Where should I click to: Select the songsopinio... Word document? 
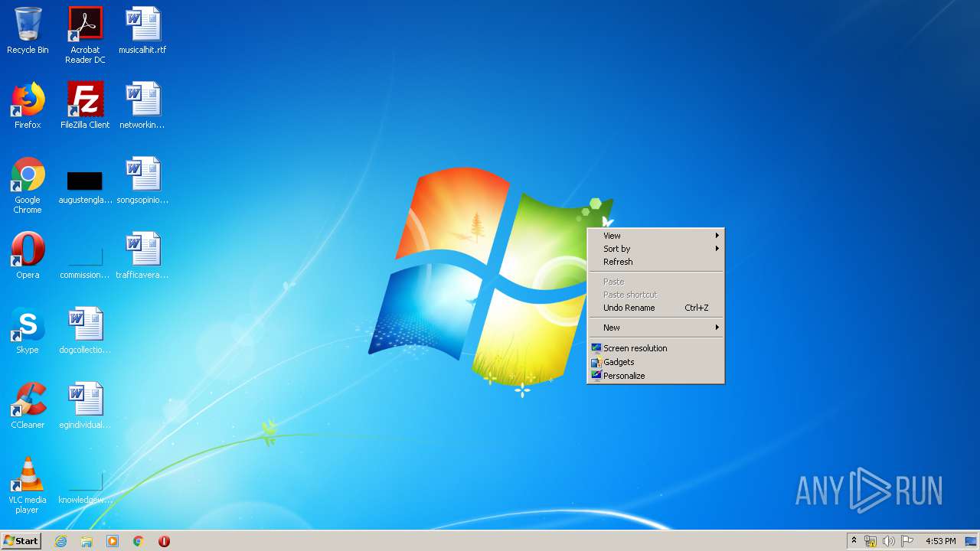[142, 181]
